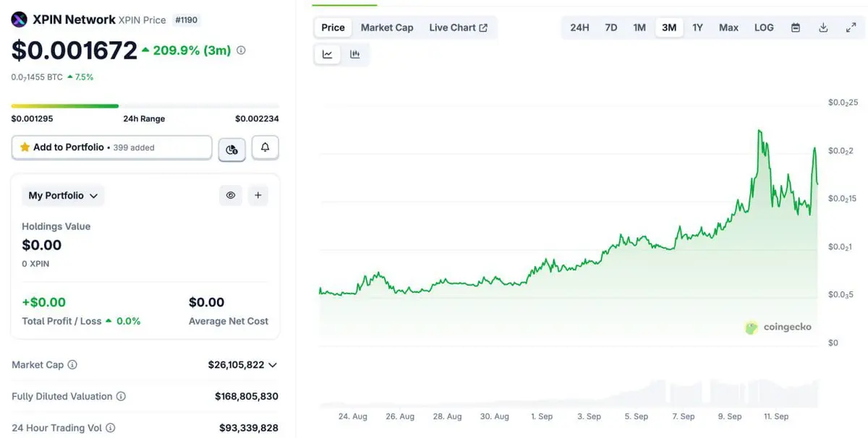Click the Add to Portfolio button
Screen dimensions: 868x438
click(x=112, y=147)
